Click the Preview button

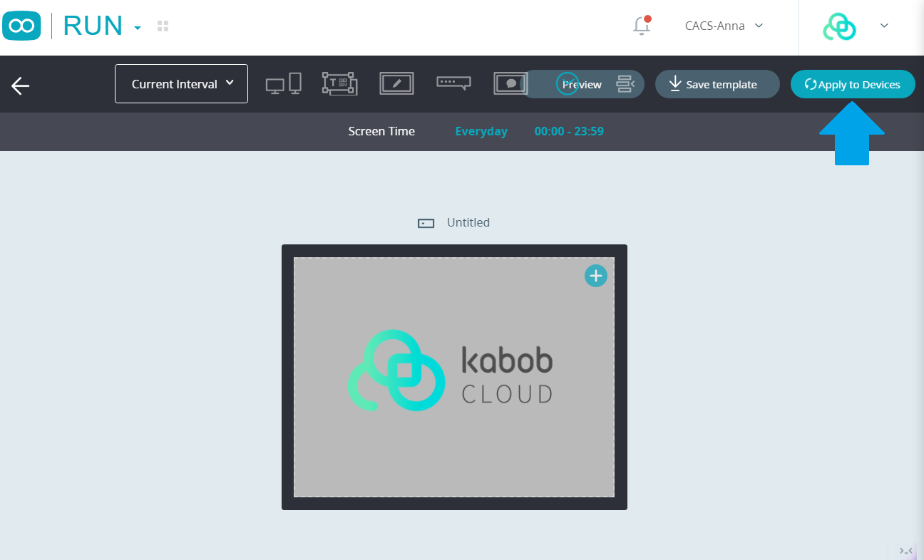tap(582, 84)
